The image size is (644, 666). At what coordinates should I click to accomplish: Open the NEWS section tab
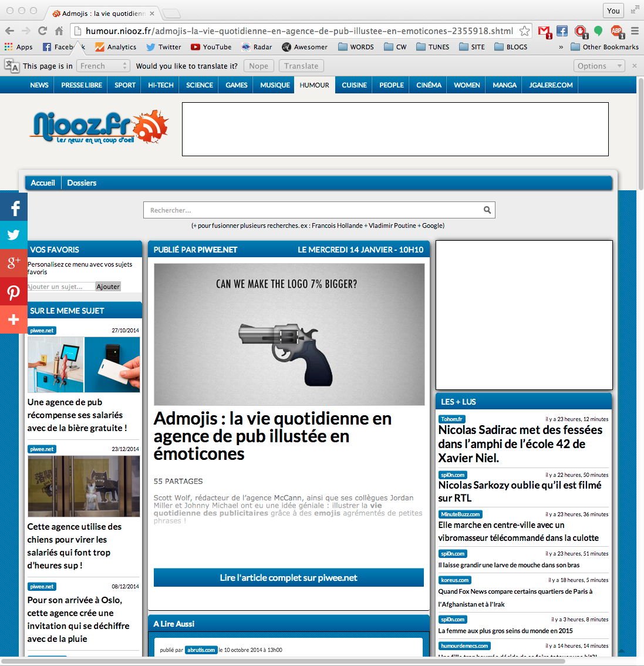(x=39, y=85)
